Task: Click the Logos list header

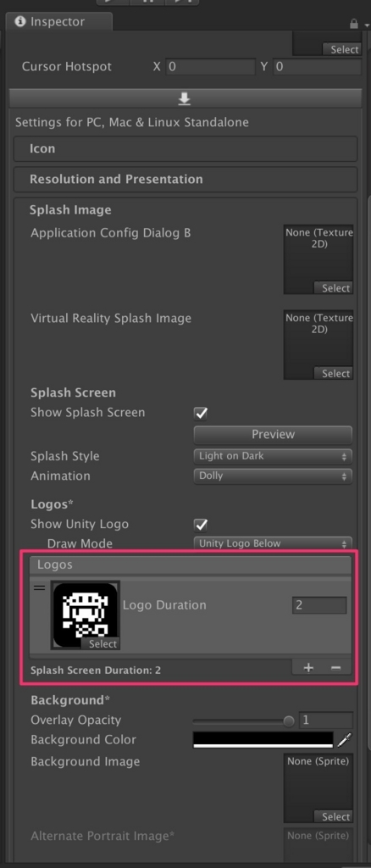Action: point(191,565)
